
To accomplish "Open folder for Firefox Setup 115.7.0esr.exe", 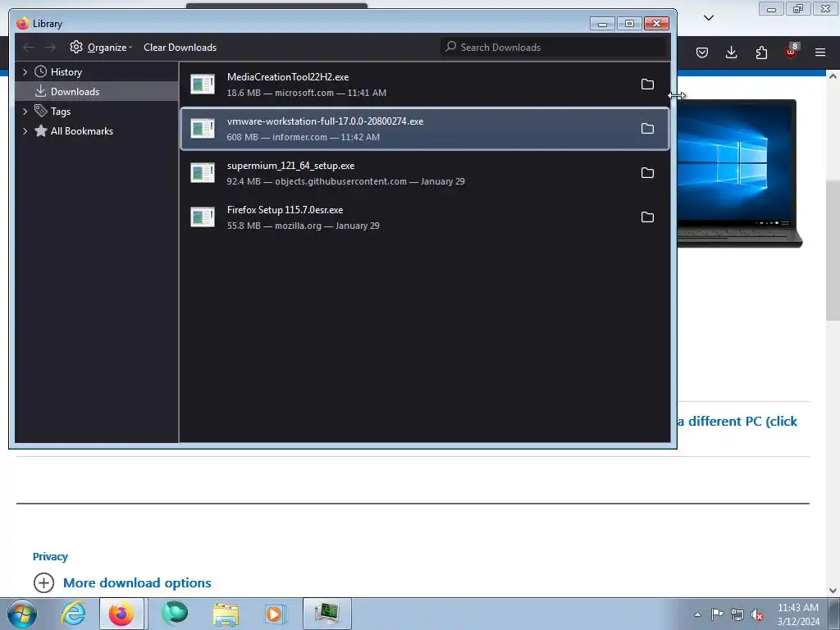I will [x=647, y=217].
